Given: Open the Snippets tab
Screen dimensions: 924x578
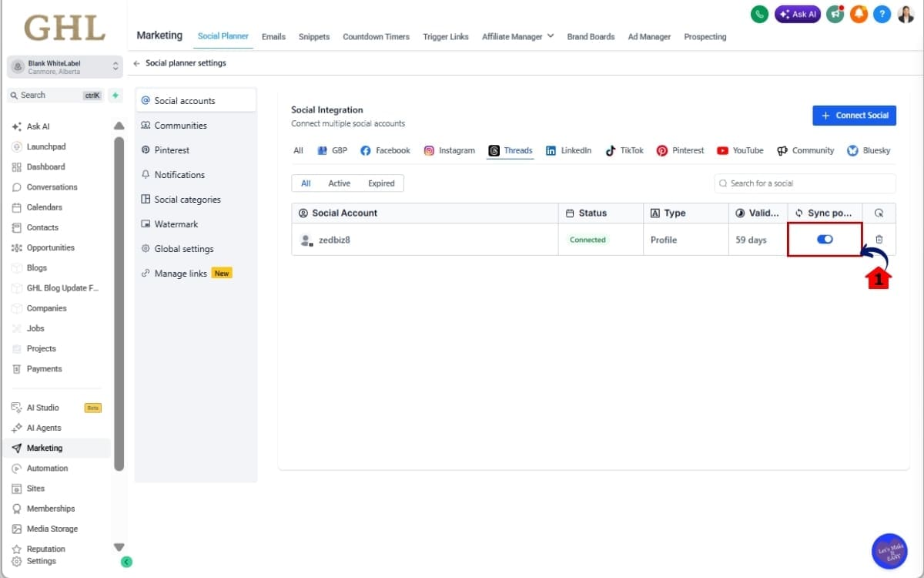Looking at the screenshot, I should 314,36.
